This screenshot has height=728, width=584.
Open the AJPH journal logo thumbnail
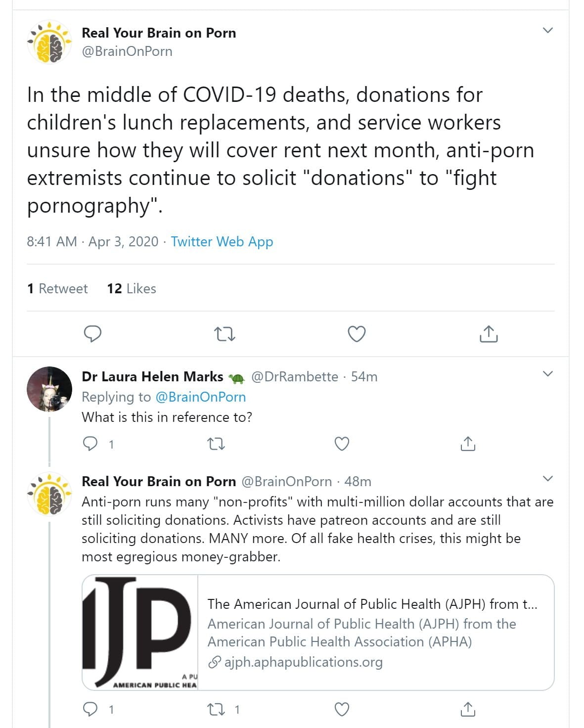(140, 633)
